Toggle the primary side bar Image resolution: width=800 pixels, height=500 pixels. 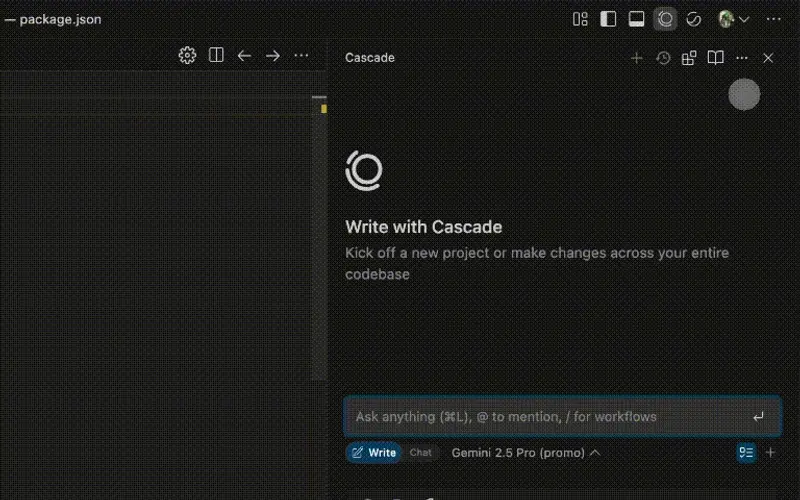coord(608,19)
